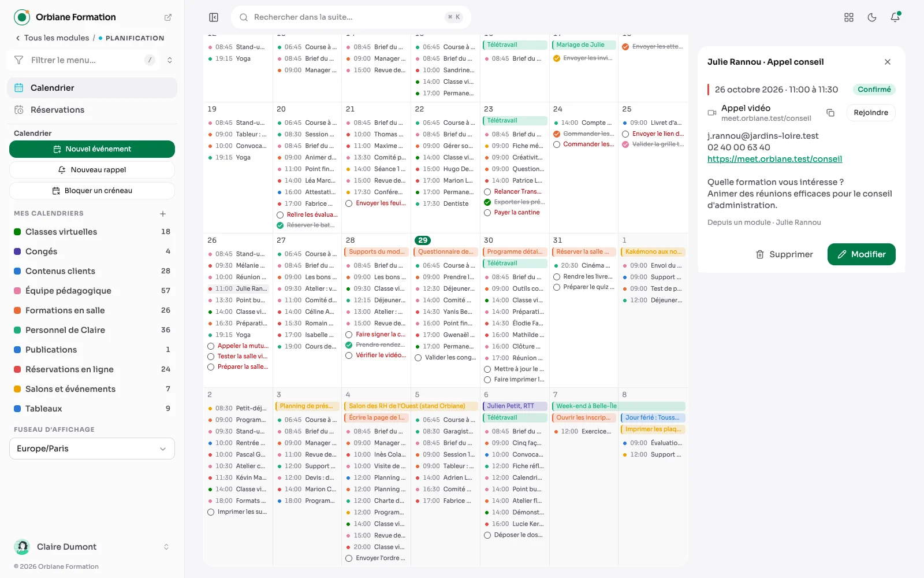
Task: Click the video camera icon by Appel vidéo
Action: click(712, 113)
